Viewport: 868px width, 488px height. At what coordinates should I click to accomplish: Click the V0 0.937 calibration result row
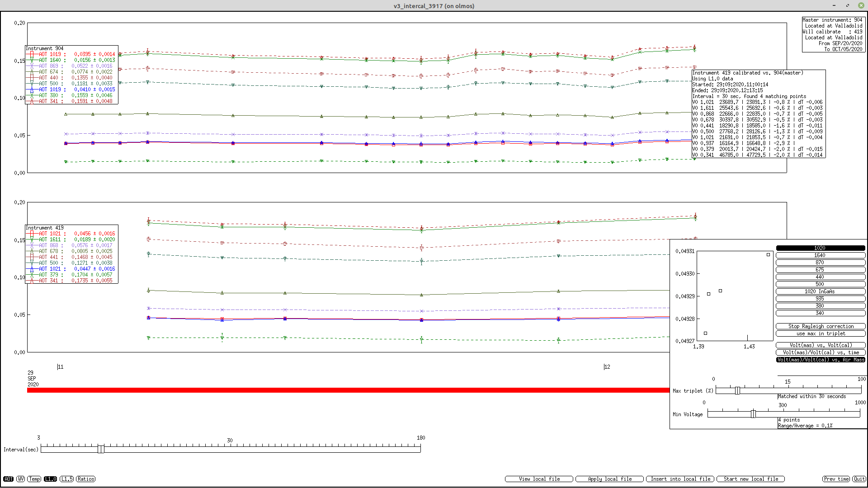(x=744, y=143)
